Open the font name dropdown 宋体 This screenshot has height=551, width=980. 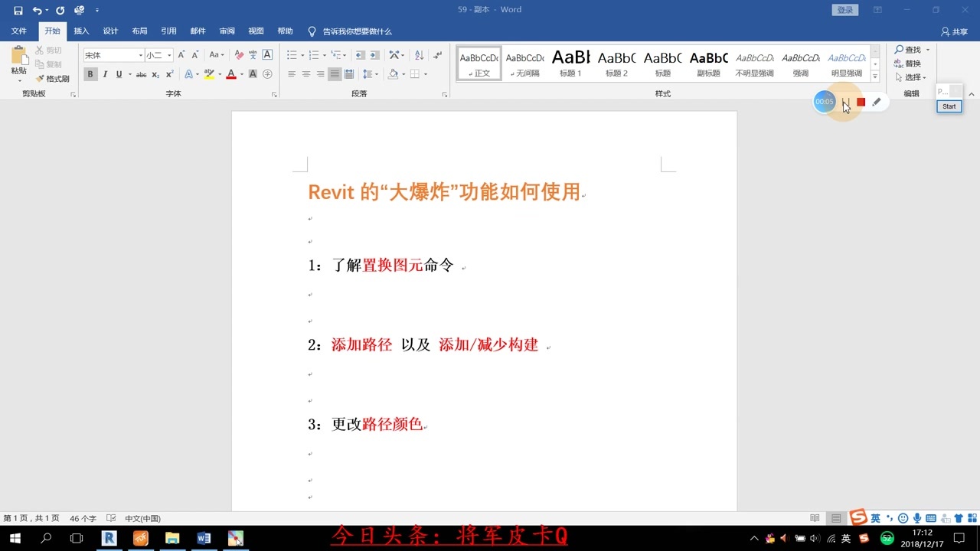click(x=141, y=55)
